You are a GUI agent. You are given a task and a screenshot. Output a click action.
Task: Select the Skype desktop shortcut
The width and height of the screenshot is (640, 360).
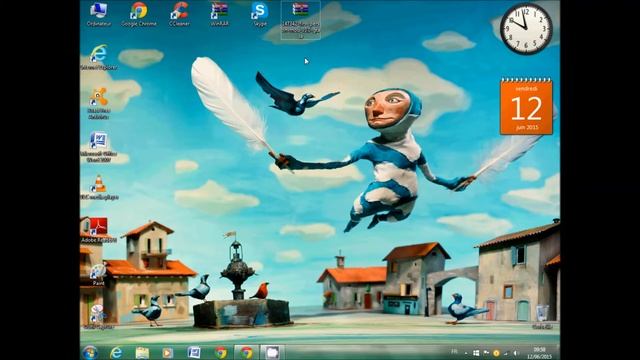pyautogui.click(x=260, y=14)
